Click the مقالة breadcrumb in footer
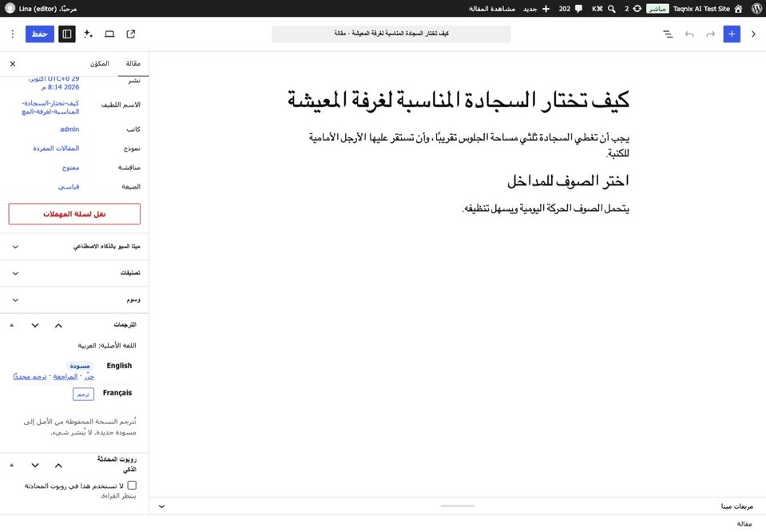 [x=744, y=524]
